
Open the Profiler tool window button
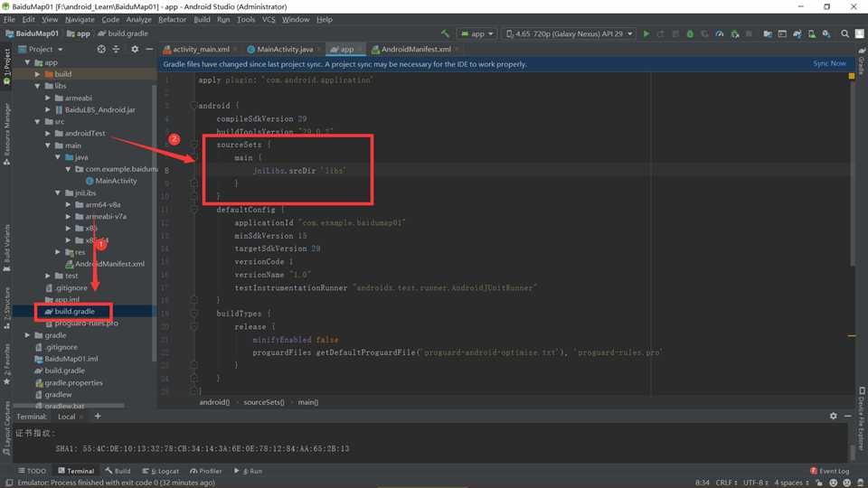click(205, 471)
